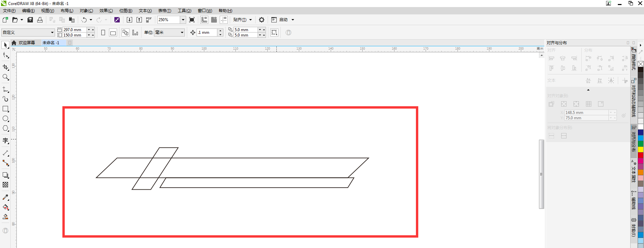Screen dimensions: 644x248
Task: Expand the 单位 units dropdown showing 毫米
Action: point(182,33)
